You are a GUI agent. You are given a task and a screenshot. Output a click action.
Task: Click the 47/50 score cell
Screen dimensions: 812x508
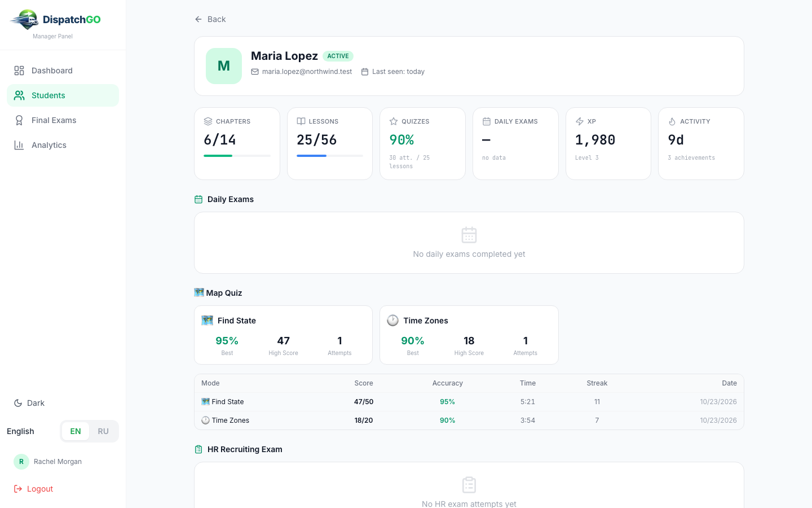tap(364, 402)
